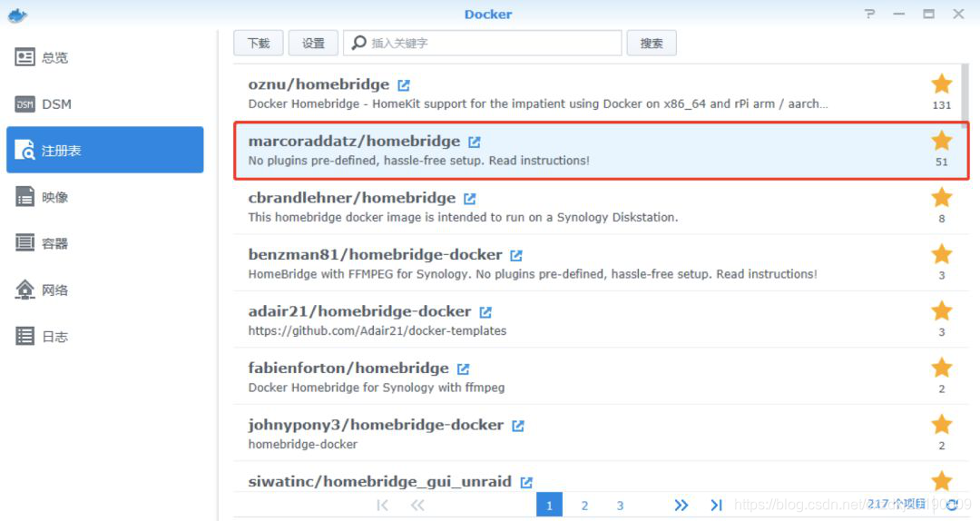Open the 日志 log section
The width and height of the screenshot is (980, 521).
[x=105, y=337]
